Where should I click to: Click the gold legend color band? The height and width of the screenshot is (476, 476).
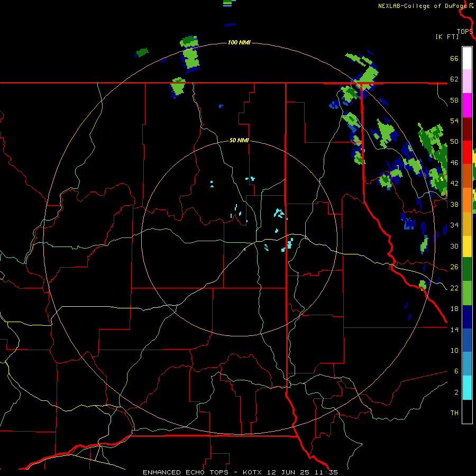467,224
